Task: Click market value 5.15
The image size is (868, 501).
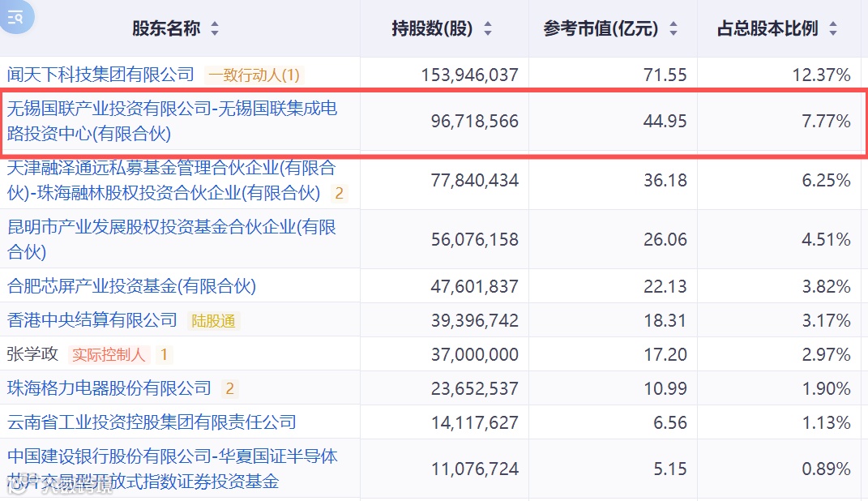Action: point(669,469)
